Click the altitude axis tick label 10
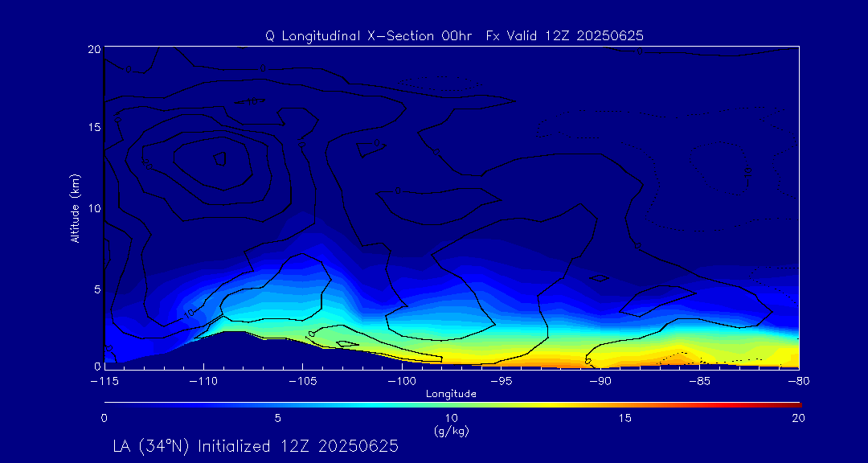Image resolution: width=868 pixels, height=463 pixels. point(93,208)
